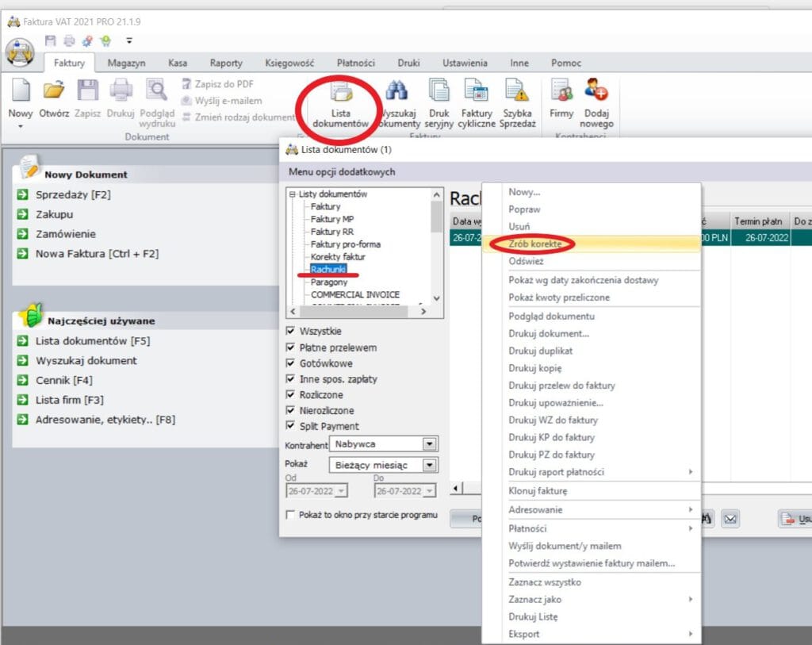Open the Kontrahent Nabywca dropdown
The height and width of the screenshot is (645, 812).
430,444
